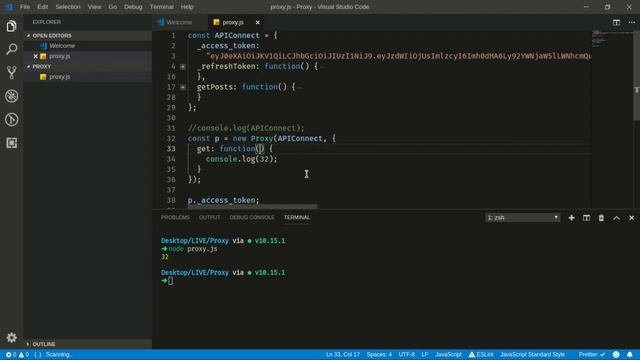The image size is (640, 360).
Task: Click Spaces: 4 indentation setting
Action: (x=379, y=354)
